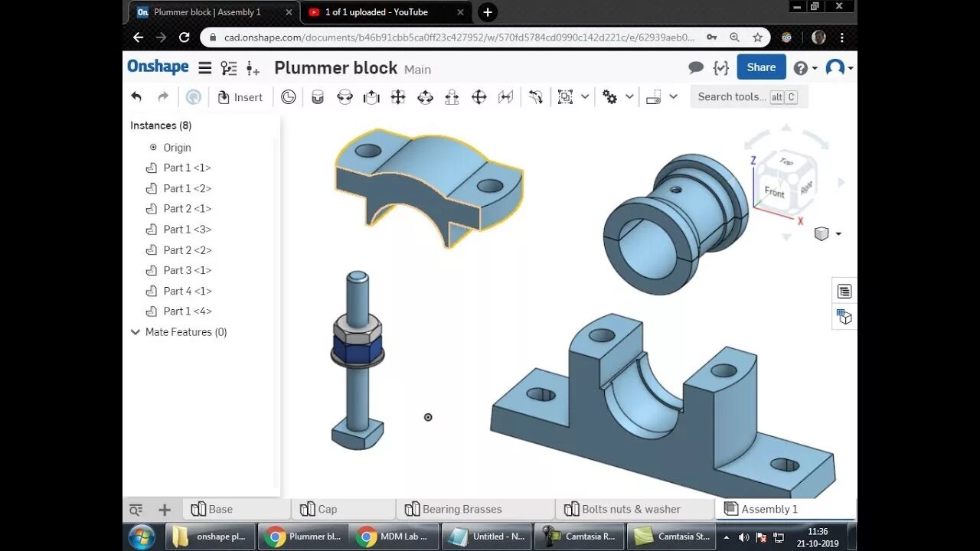Switch to Bolts nuts & washer tab
Image resolution: width=980 pixels, height=551 pixels.
pos(635,509)
